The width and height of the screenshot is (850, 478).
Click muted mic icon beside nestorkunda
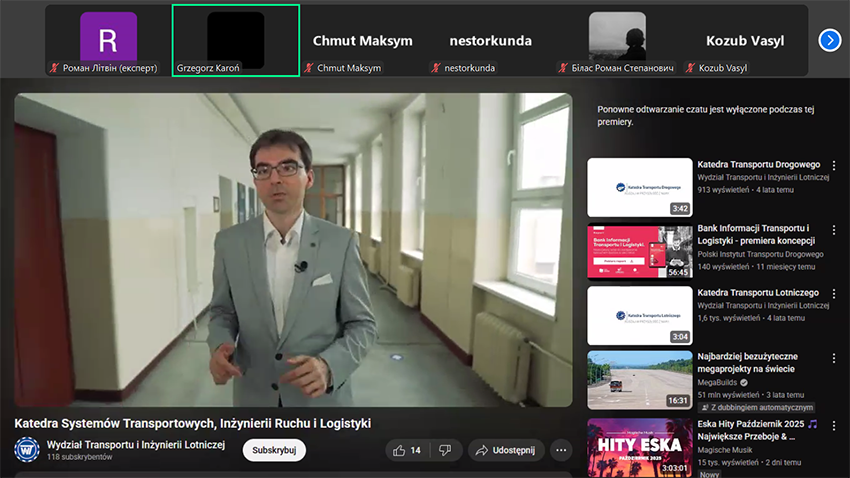coord(436,68)
